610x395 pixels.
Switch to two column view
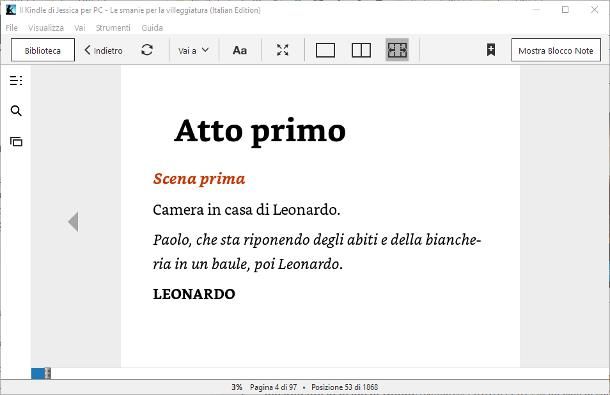(x=361, y=50)
